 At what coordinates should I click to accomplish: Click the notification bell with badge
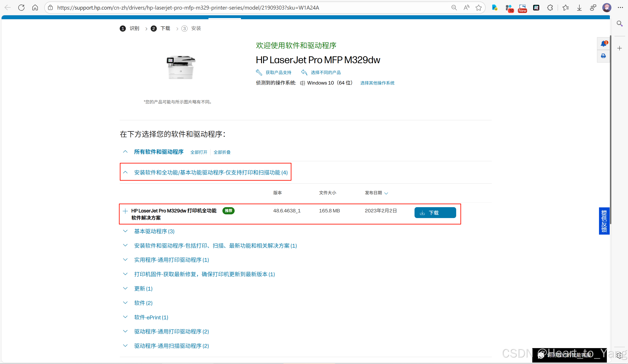tap(603, 44)
